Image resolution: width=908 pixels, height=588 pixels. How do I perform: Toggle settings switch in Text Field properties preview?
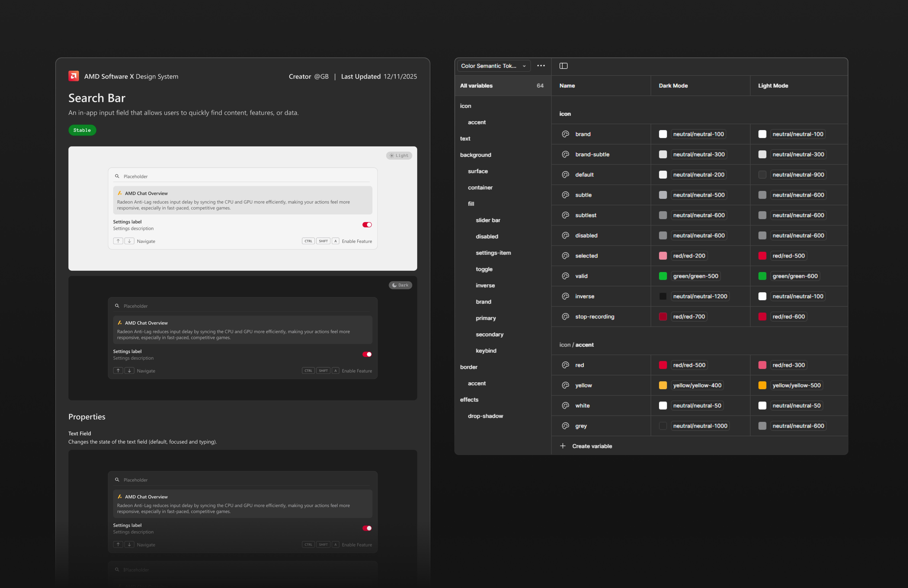click(x=367, y=528)
